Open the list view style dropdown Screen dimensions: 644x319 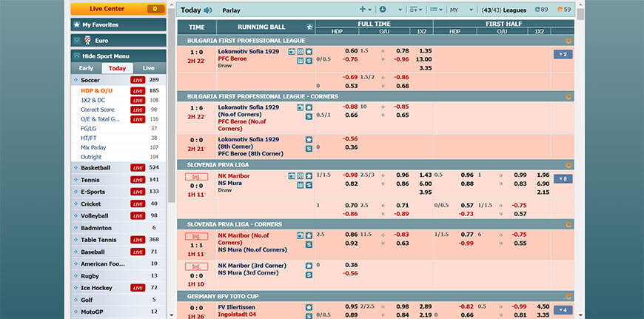click(x=436, y=10)
